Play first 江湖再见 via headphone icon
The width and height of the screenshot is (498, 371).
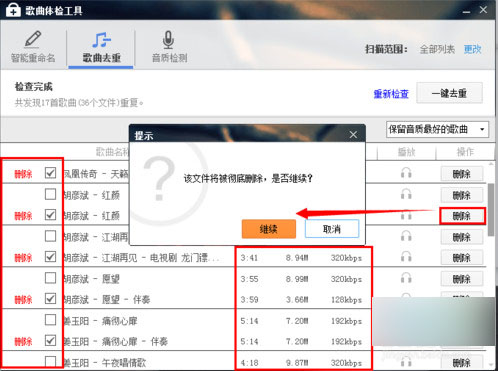[406, 236]
